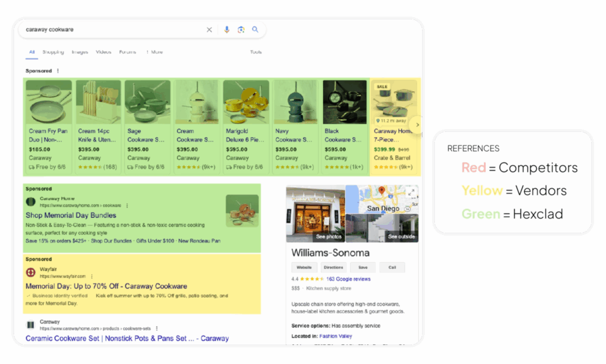Click the Google Lens image search icon

[x=241, y=30]
